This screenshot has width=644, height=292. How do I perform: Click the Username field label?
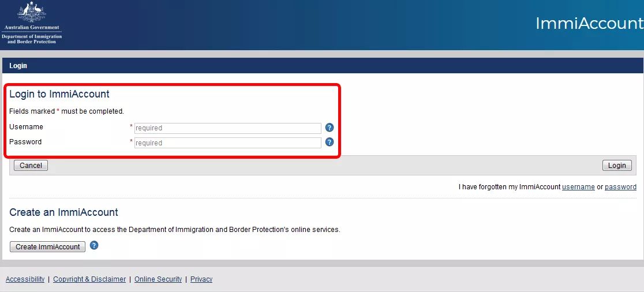pos(27,127)
